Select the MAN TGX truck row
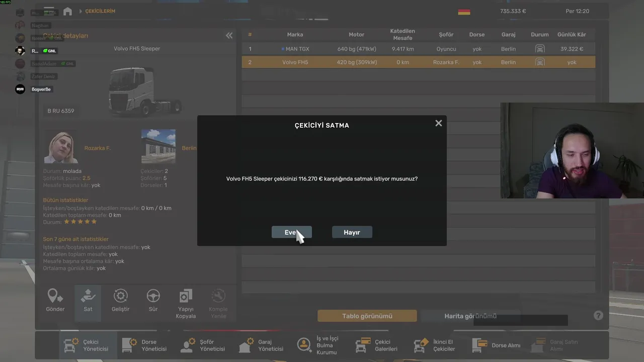Screen dimensions: 644x362 pos(419,49)
